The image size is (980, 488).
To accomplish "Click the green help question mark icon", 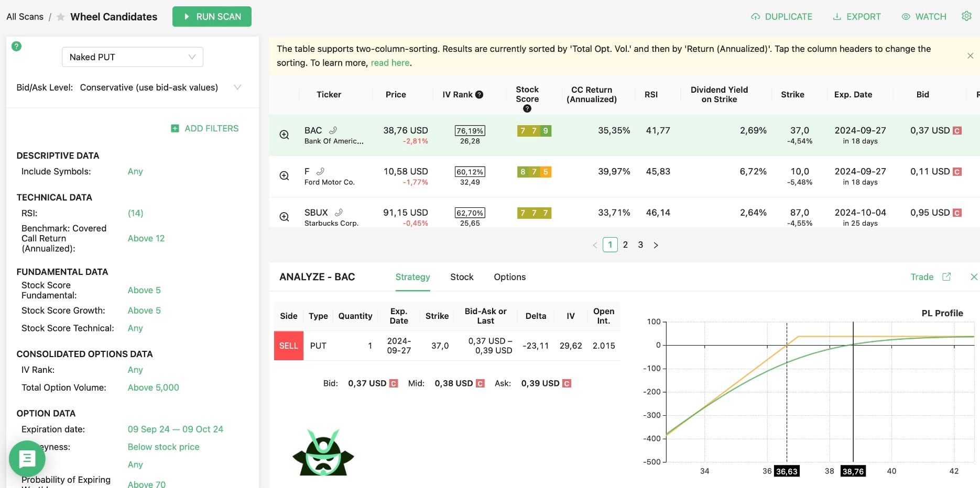I will coord(17,46).
